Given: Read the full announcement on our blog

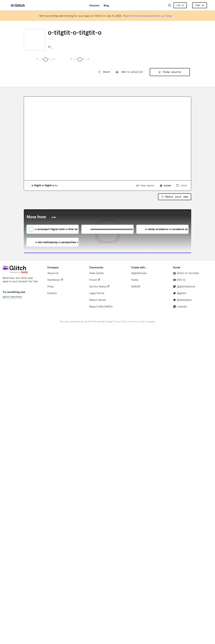Looking at the screenshot, I should [x=147, y=16].
